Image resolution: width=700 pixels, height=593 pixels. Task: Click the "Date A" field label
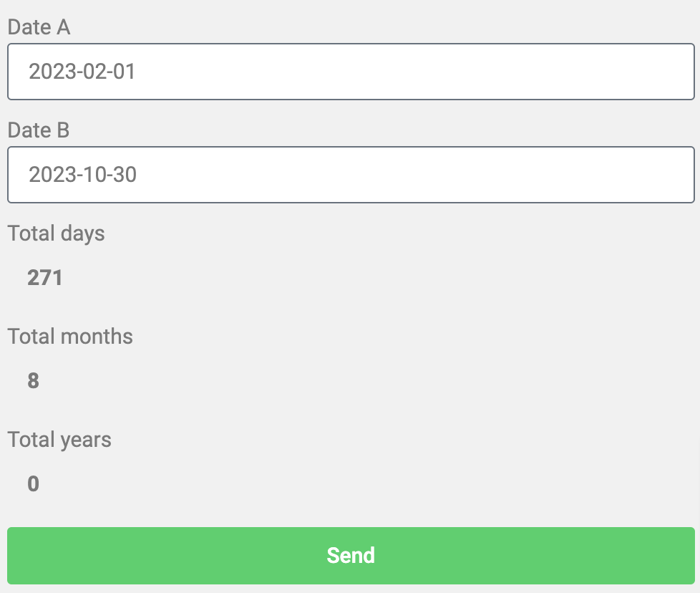point(39,27)
